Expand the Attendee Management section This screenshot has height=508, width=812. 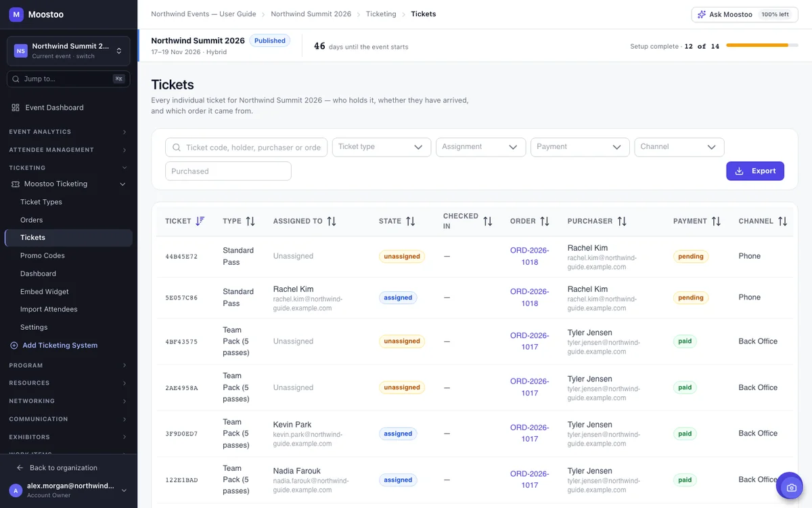[x=68, y=150]
